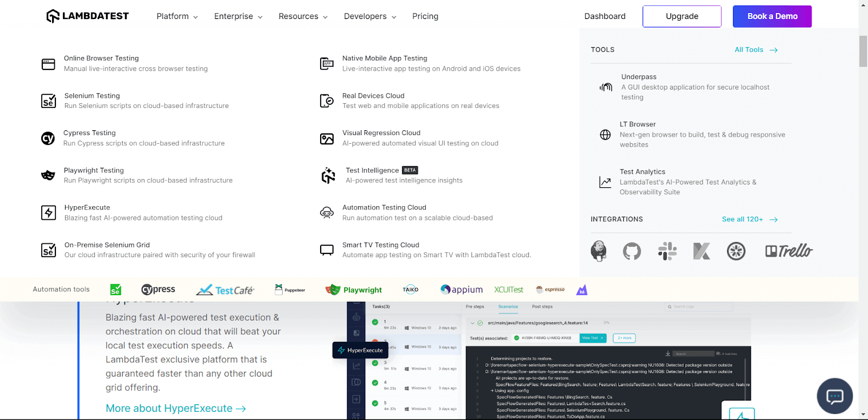
Task: Switch to the Scenarios tab
Action: tap(508, 307)
